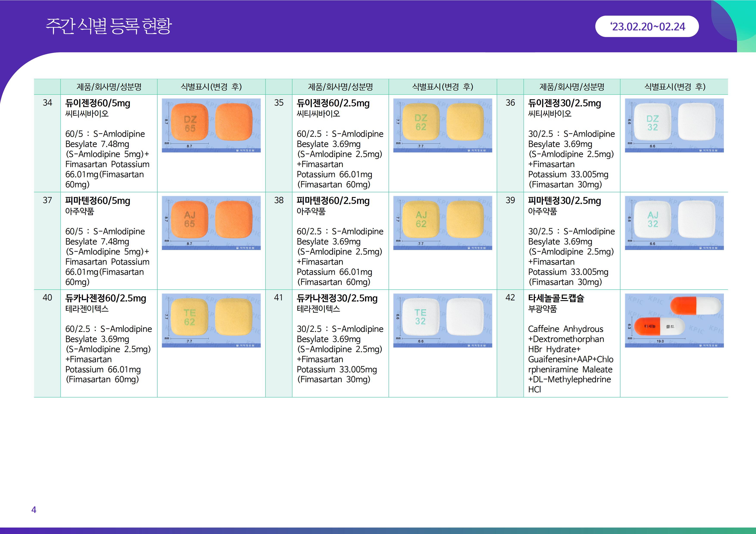Image resolution: width=756 pixels, height=534 pixels.
Task: Click the AJ 62 yellow pill image
Action: click(x=442, y=223)
